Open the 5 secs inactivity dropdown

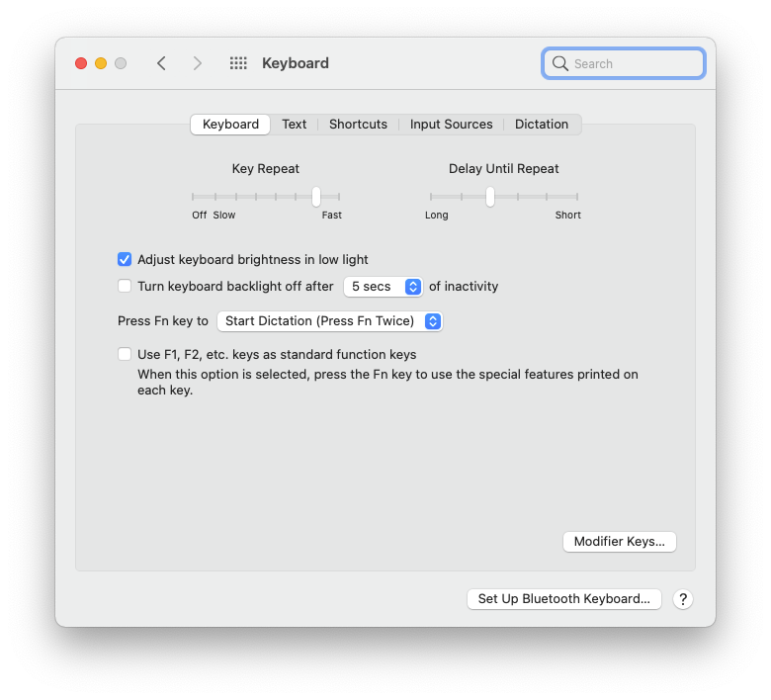coord(384,287)
